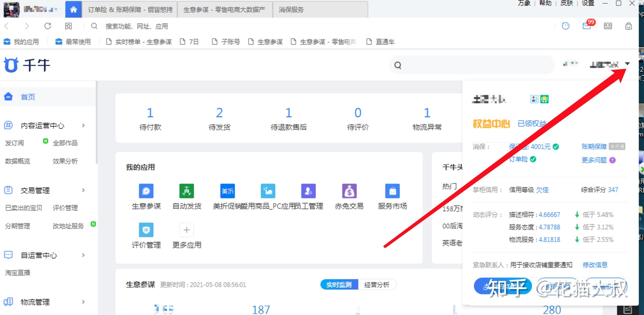Switch to 消保服务 tab
The width and height of the screenshot is (644, 315).
pos(320,10)
